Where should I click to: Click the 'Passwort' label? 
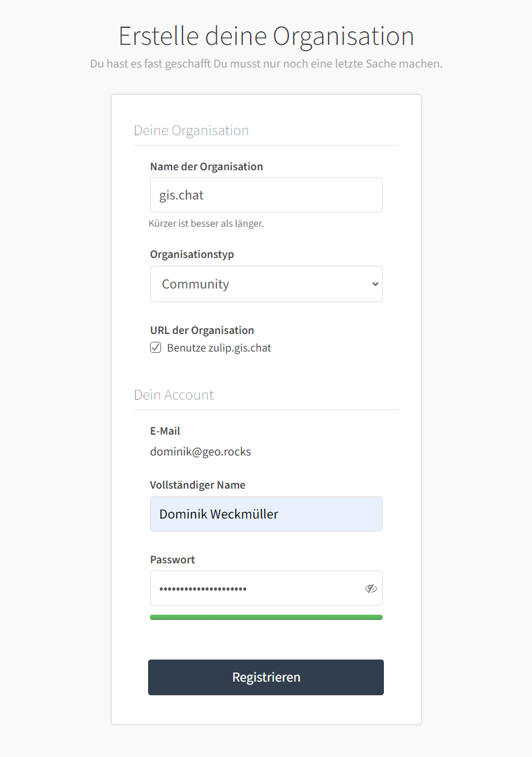click(172, 559)
